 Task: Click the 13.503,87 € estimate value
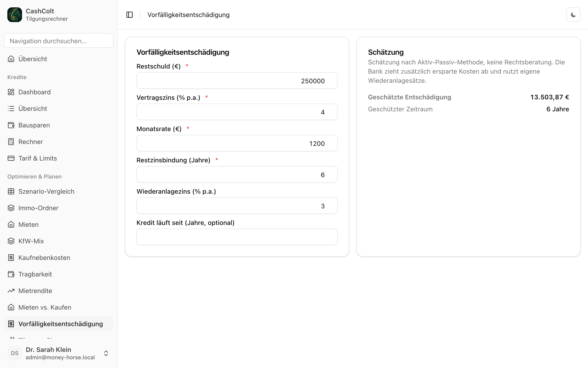tap(550, 97)
